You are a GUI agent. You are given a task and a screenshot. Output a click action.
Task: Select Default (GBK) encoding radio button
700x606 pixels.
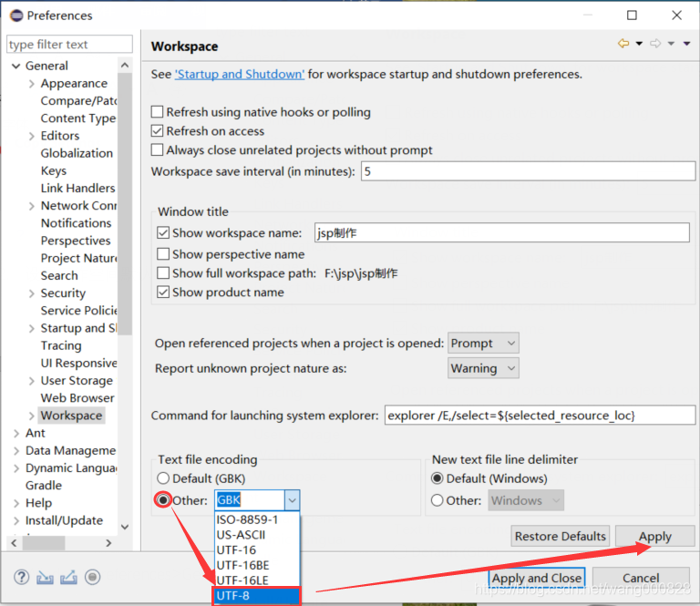point(163,478)
